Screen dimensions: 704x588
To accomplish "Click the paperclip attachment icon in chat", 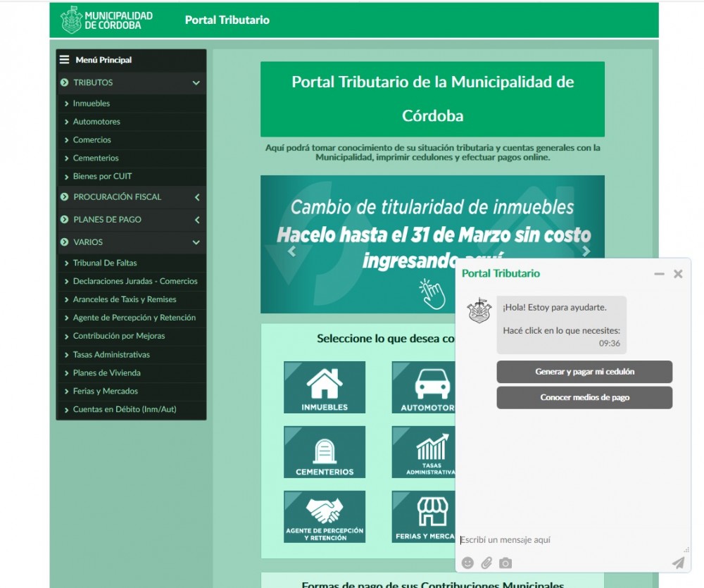I will point(486,563).
